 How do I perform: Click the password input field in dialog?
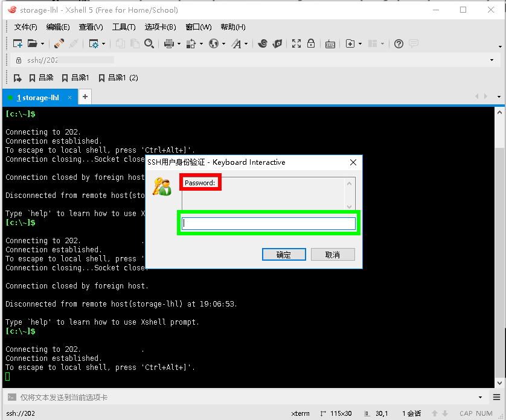[269, 223]
